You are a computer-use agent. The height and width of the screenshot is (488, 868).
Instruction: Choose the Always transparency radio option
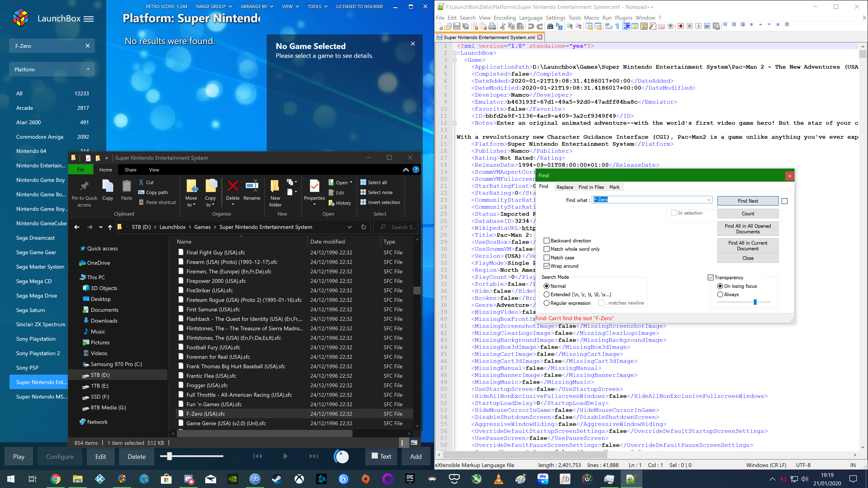[x=720, y=294]
